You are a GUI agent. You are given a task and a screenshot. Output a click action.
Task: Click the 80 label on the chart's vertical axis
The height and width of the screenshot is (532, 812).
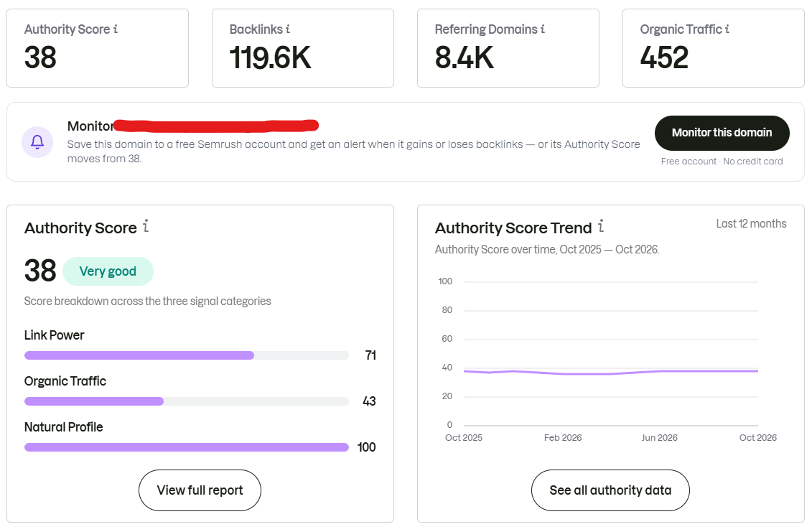(x=447, y=309)
